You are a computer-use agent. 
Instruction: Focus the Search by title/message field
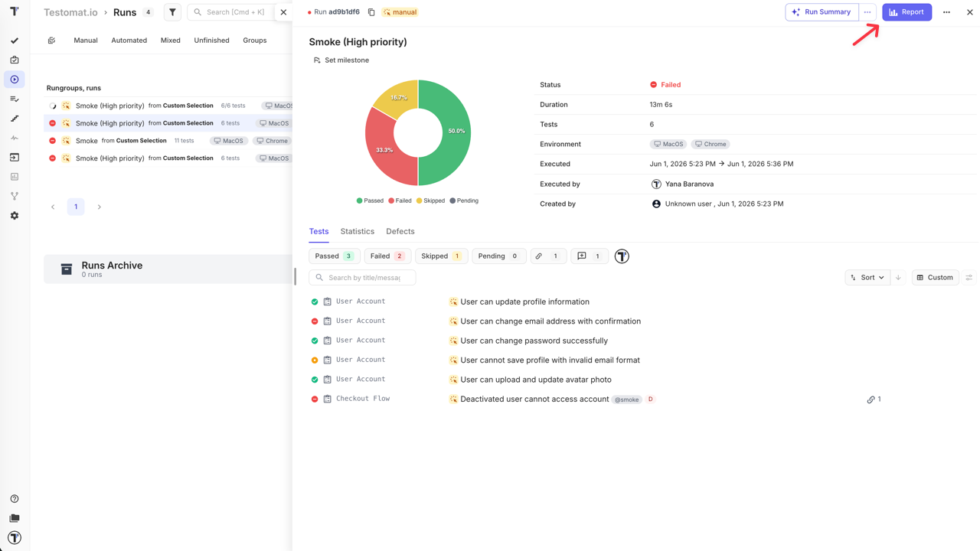362,278
